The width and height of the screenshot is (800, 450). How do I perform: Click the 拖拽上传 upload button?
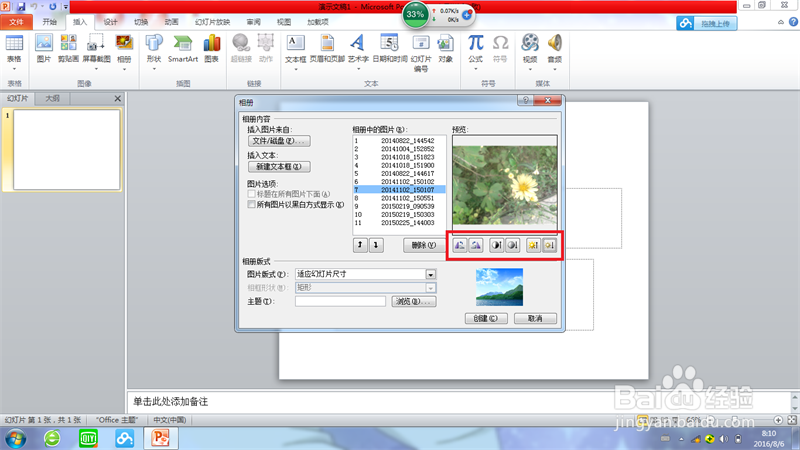coord(707,23)
